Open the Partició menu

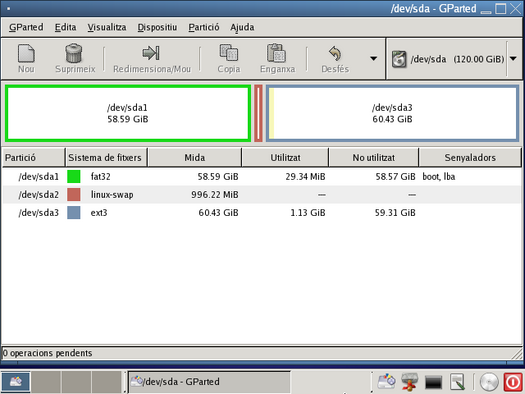click(204, 27)
